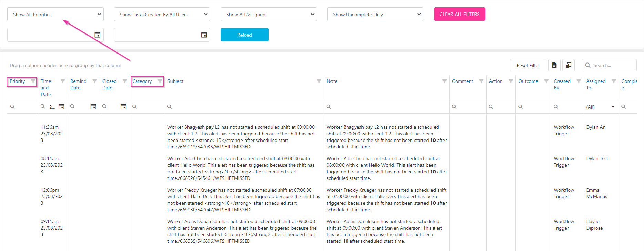Screen dimensions: 644x251
Task: Sort by Outcome column header
Action: (x=528, y=81)
